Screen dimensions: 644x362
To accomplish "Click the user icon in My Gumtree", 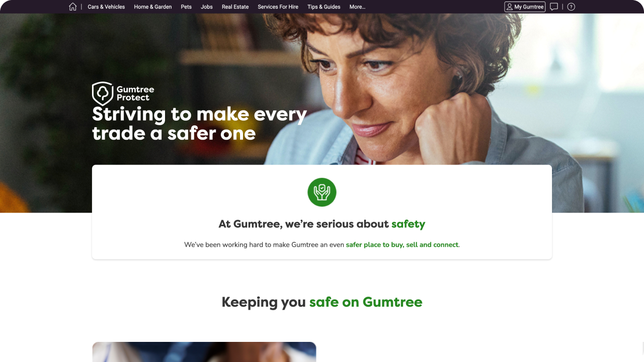I will click(510, 7).
